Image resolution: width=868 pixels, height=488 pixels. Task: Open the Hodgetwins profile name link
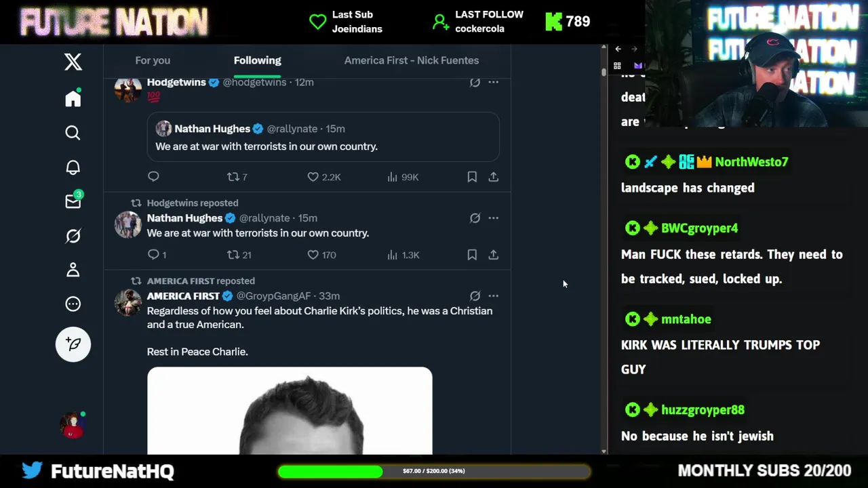point(176,83)
